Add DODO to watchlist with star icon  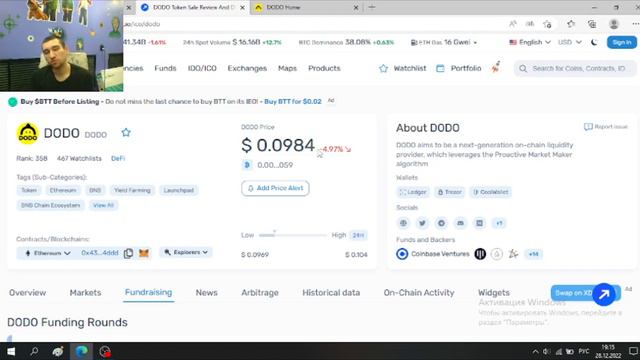(x=126, y=133)
